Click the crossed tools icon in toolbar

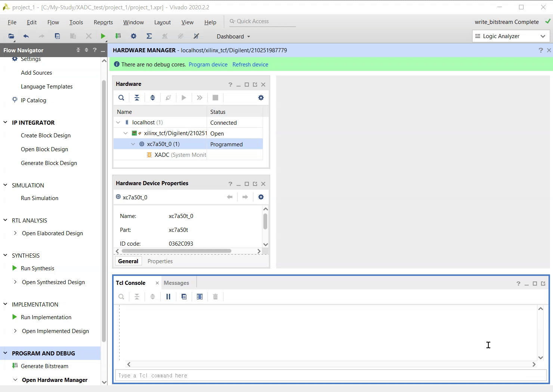(x=196, y=36)
